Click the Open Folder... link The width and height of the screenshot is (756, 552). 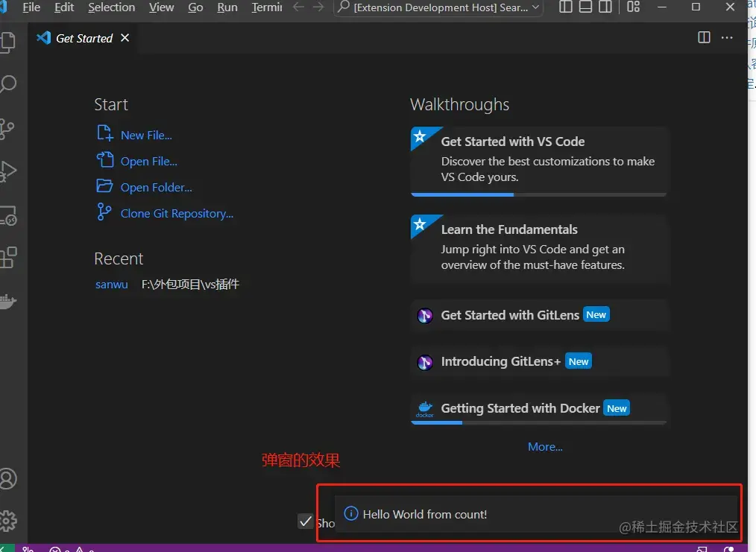(157, 188)
